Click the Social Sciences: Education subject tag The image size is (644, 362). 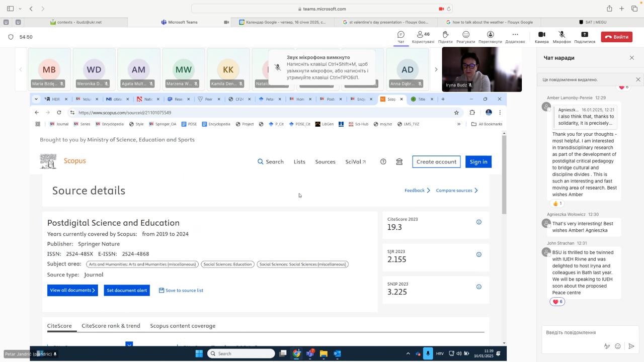228,264
